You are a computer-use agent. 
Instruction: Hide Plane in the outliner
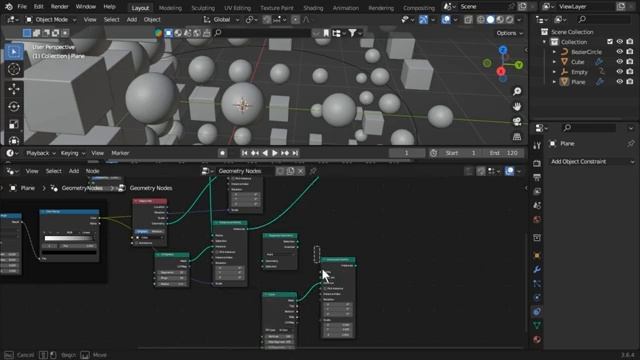pyautogui.click(x=620, y=82)
